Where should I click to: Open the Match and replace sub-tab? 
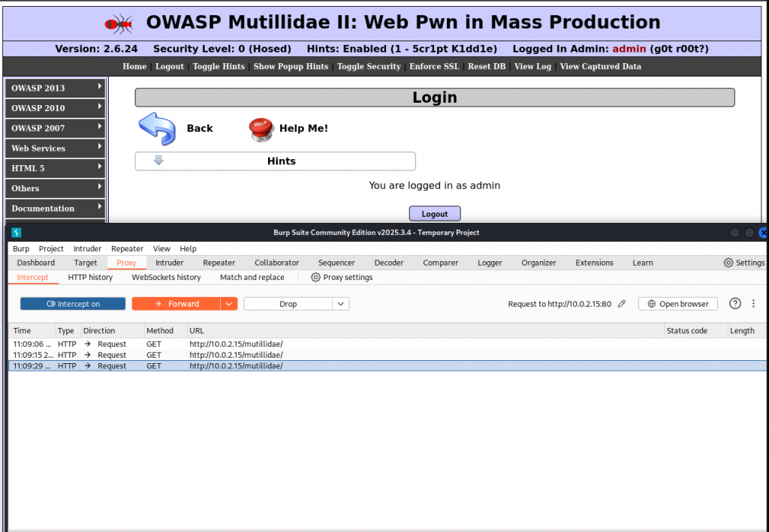pyautogui.click(x=252, y=278)
